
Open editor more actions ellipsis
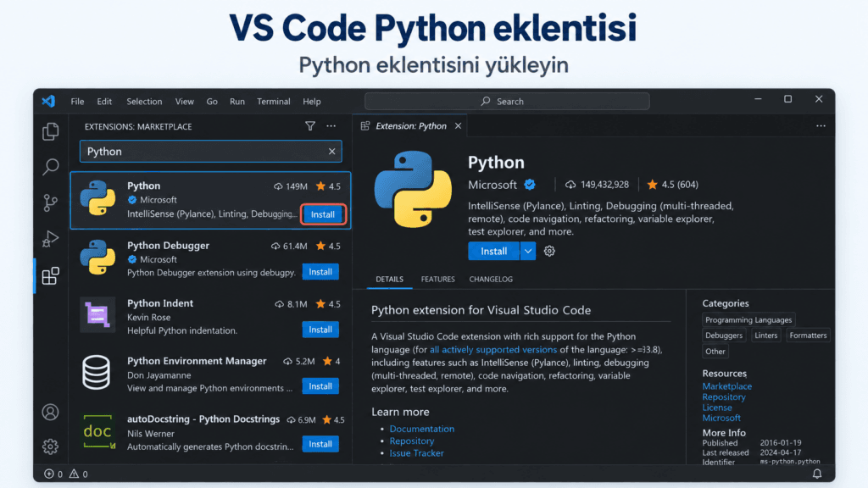coord(821,126)
